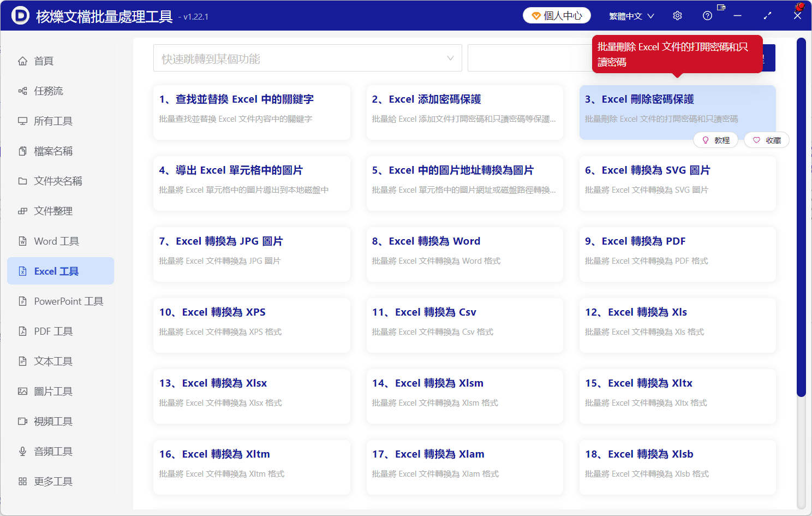The width and height of the screenshot is (812, 516).
Task: Switch to the 首頁 page
Action: click(41, 61)
